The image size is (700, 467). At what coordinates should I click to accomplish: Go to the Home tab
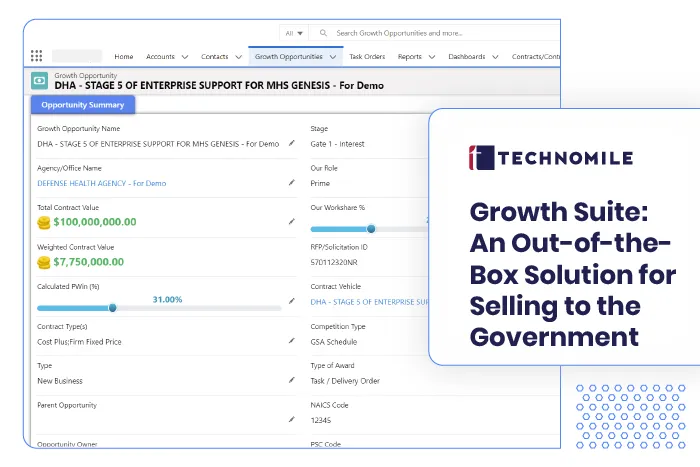(124, 57)
